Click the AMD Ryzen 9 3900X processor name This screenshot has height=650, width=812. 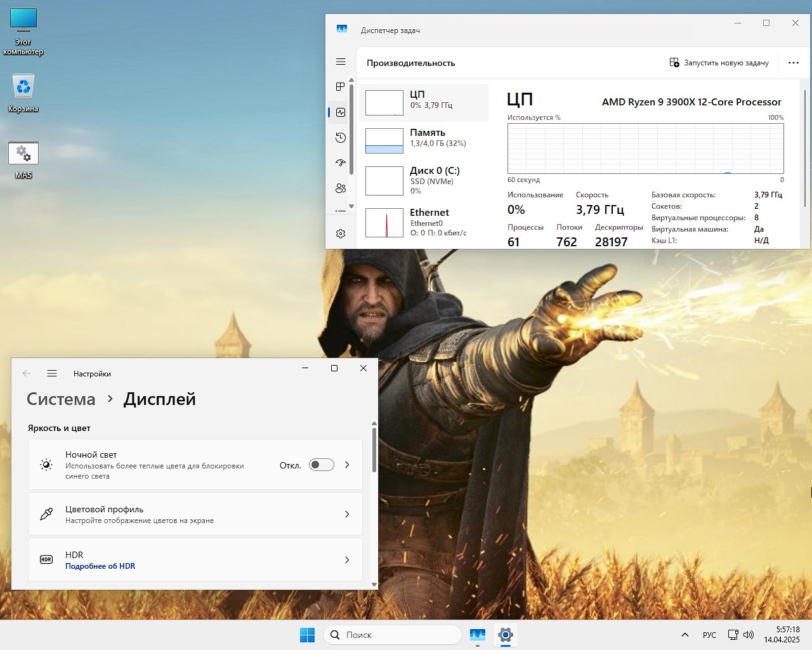click(x=691, y=102)
